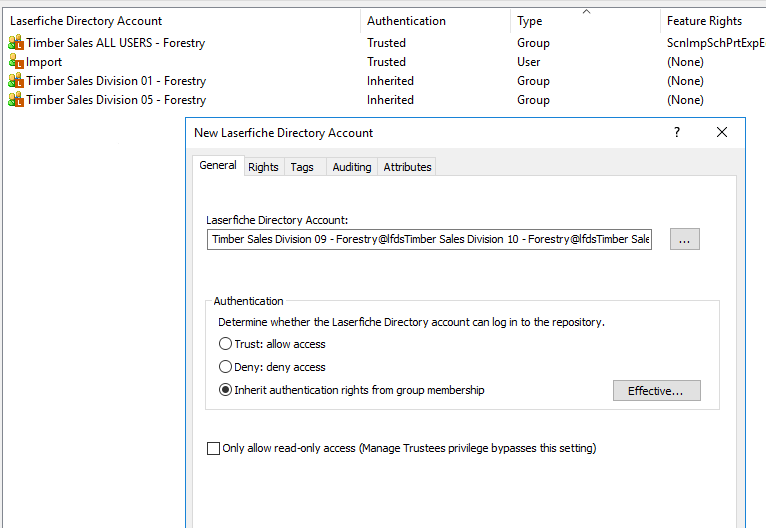Open the help question mark in the dialog
The width and height of the screenshot is (766, 528).
[x=677, y=132]
